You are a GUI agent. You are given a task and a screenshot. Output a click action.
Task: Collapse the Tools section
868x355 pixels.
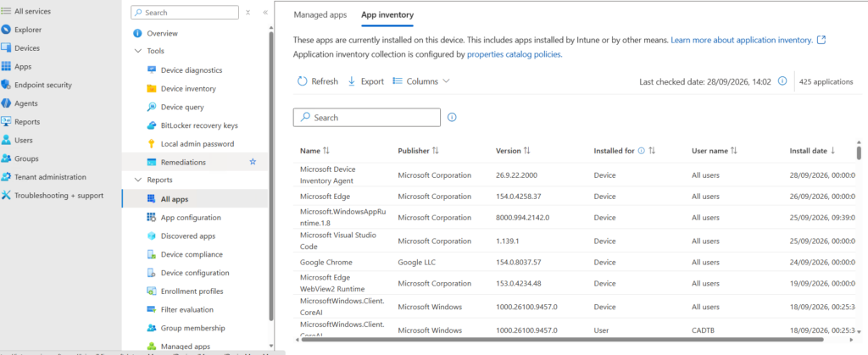[138, 51]
